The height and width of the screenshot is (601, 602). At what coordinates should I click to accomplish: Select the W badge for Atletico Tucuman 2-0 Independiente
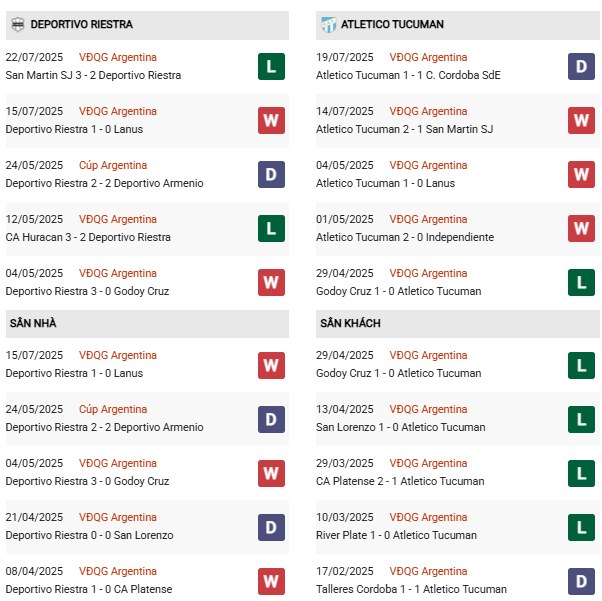(582, 228)
